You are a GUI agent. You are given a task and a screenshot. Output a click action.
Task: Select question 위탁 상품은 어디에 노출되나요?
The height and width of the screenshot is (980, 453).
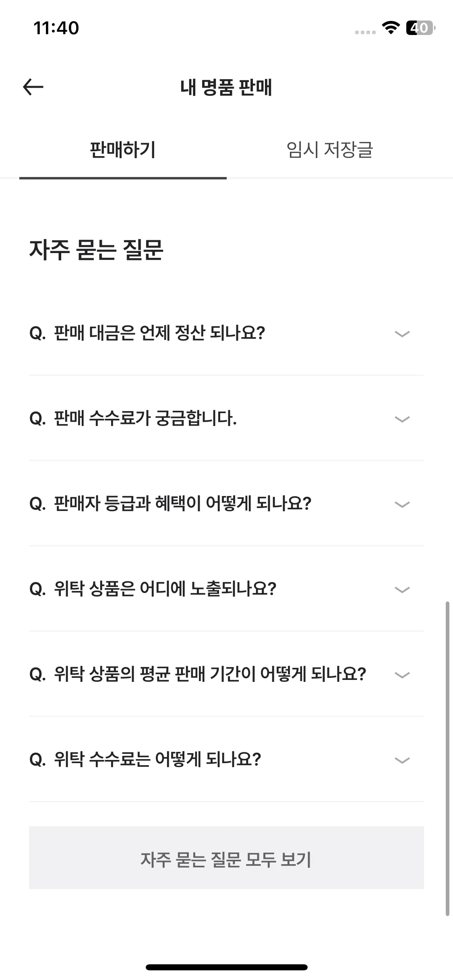pyautogui.click(x=153, y=589)
